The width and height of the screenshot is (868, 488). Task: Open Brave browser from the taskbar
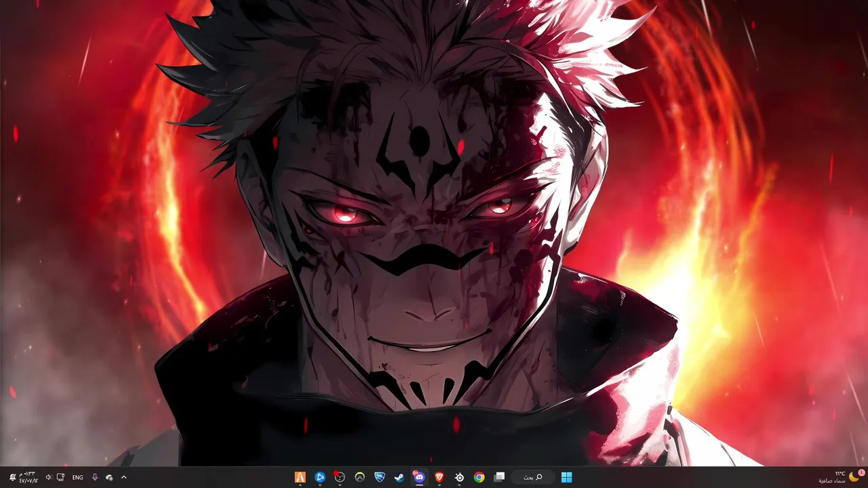[x=439, y=477]
